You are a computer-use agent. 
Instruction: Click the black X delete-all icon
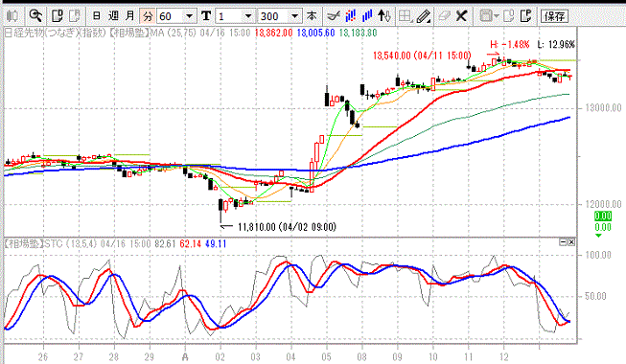(x=461, y=16)
